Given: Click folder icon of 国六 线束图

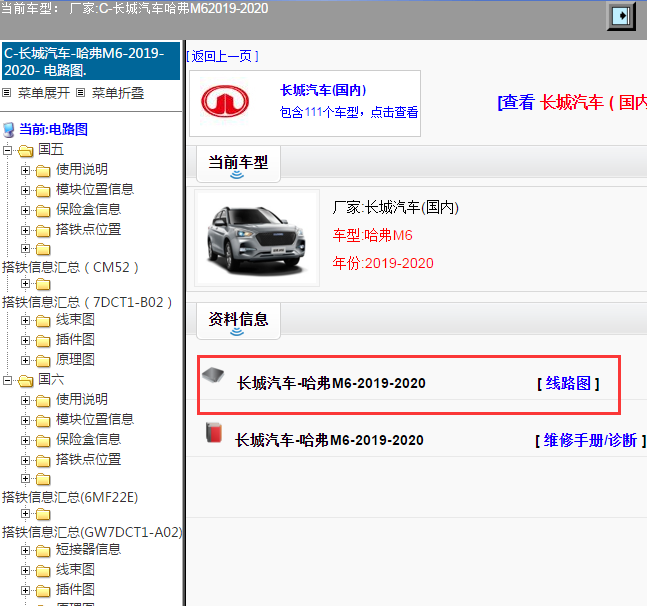Looking at the screenshot, I should click(x=43, y=571).
